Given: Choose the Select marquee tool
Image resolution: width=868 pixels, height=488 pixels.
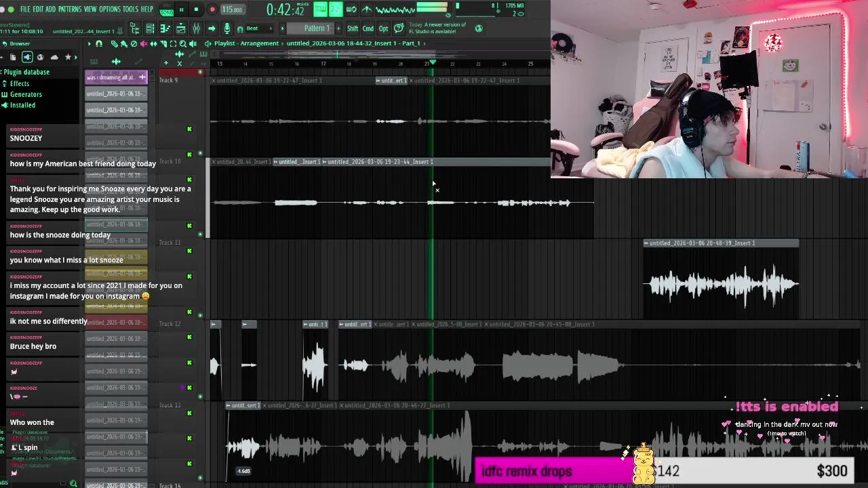Looking at the screenshot, I should (x=173, y=43).
